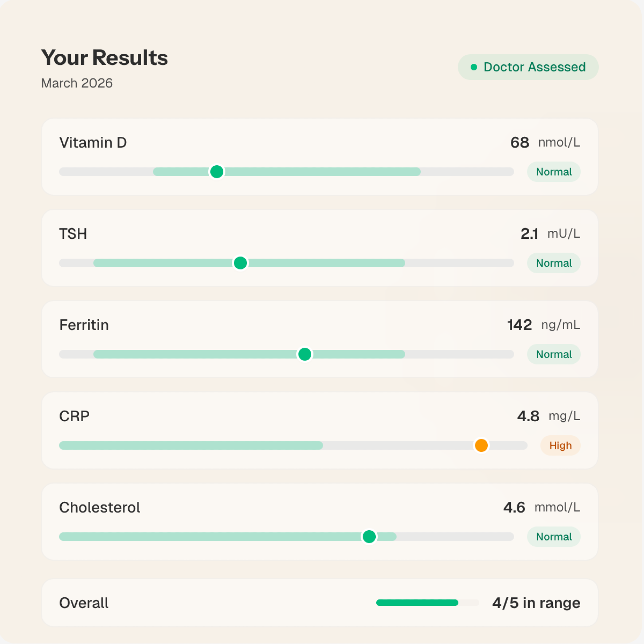Screen dimensions: 644x644
Task: Select the Vitamin D slider marker
Action: (x=217, y=171)
